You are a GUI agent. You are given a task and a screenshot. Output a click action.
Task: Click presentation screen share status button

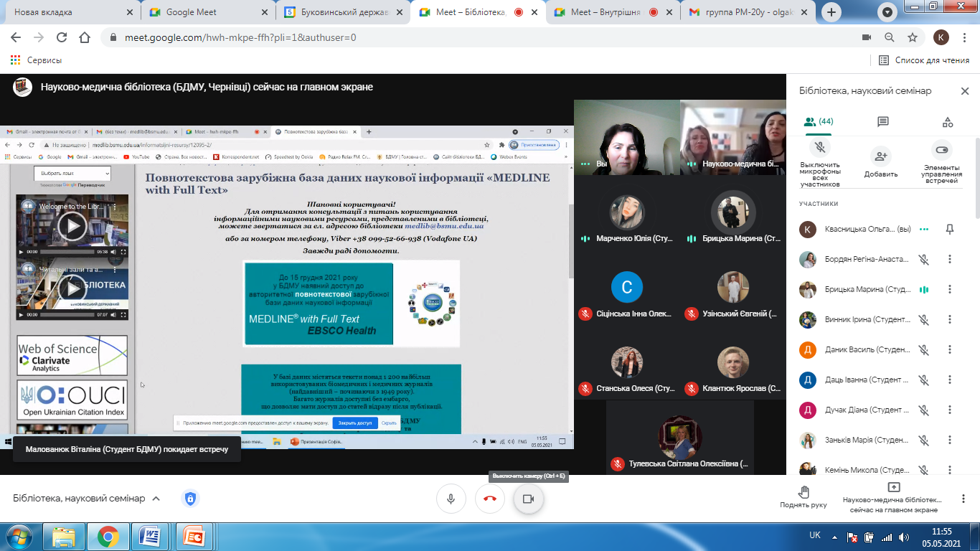click(893, 494)
